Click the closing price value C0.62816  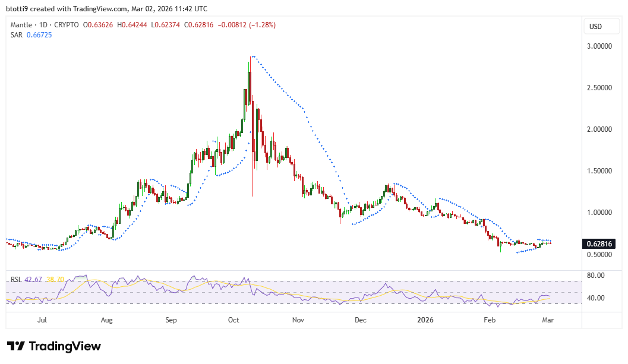click(198, 25)
